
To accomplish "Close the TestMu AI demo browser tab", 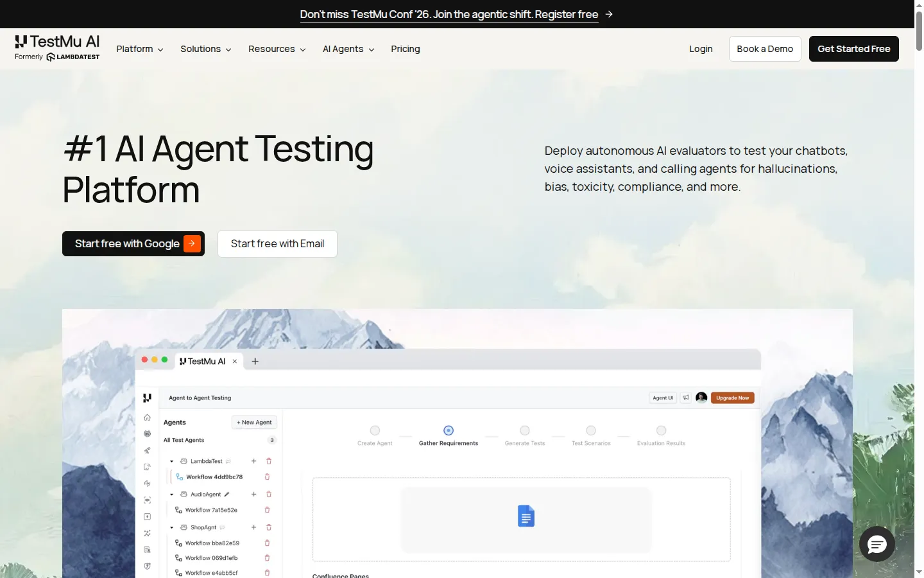I will point(235,361).
